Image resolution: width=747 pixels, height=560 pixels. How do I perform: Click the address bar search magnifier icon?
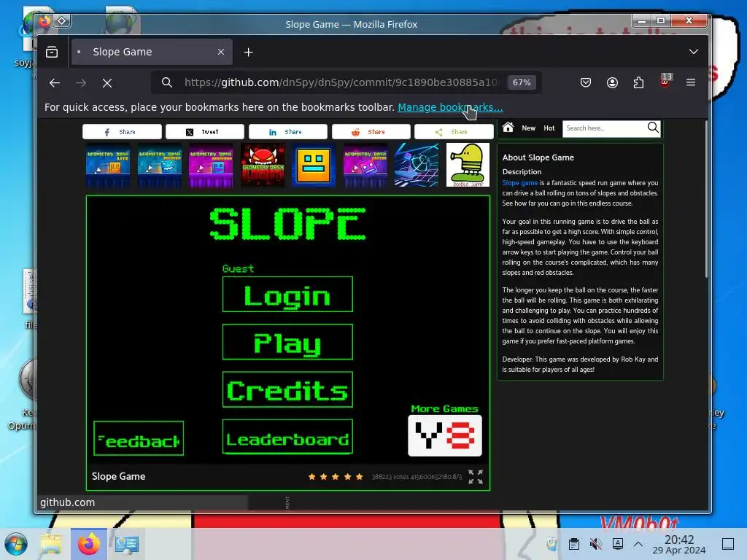pyautogui.click(x=167, y=82)
